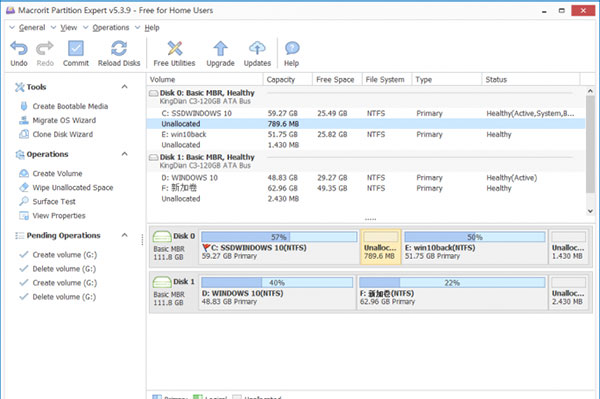Check for Updates via cloud icon
The height and width of the screenshot is (399, 600).
pyautogui.click(x=257, y=48)
